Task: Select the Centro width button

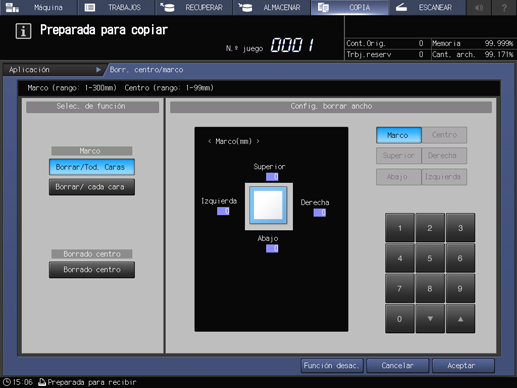Action: [444, 135]
